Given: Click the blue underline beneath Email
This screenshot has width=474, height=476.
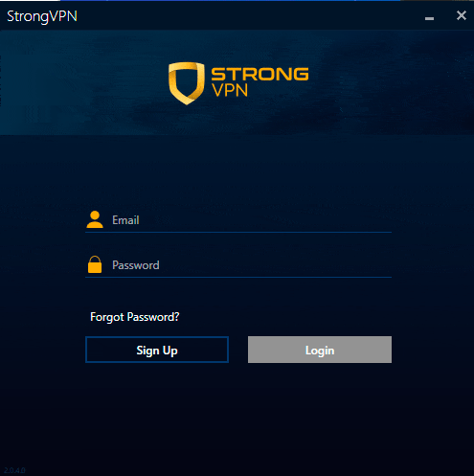Looking at the screenshot, I should coord(238,233).
